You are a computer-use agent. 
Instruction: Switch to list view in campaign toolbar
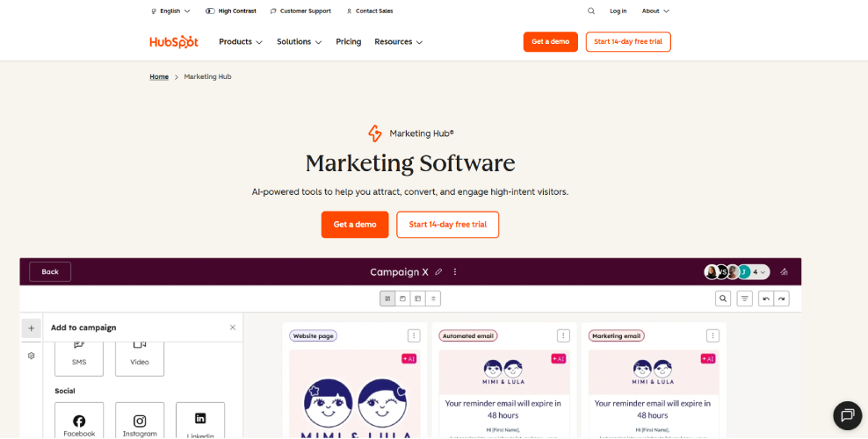(x=434, y=299)
